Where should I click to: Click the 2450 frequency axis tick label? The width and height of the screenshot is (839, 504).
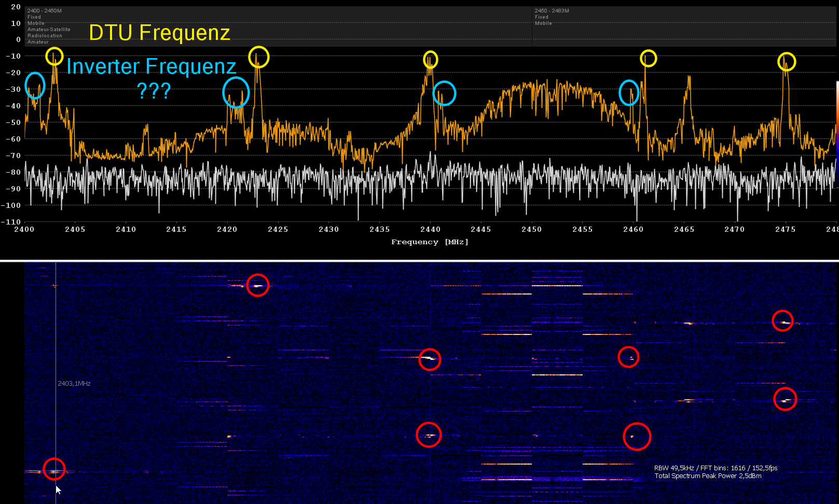click(531, 229)
